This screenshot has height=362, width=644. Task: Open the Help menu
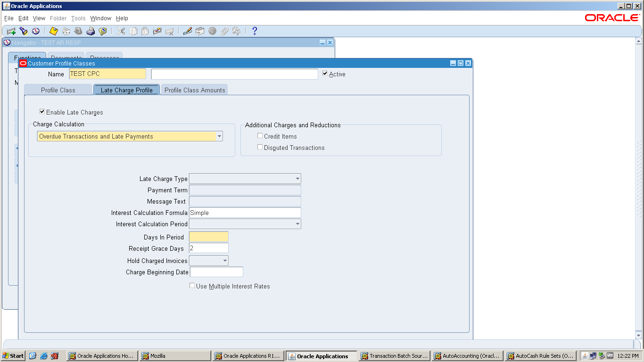[x=122, y=18]
